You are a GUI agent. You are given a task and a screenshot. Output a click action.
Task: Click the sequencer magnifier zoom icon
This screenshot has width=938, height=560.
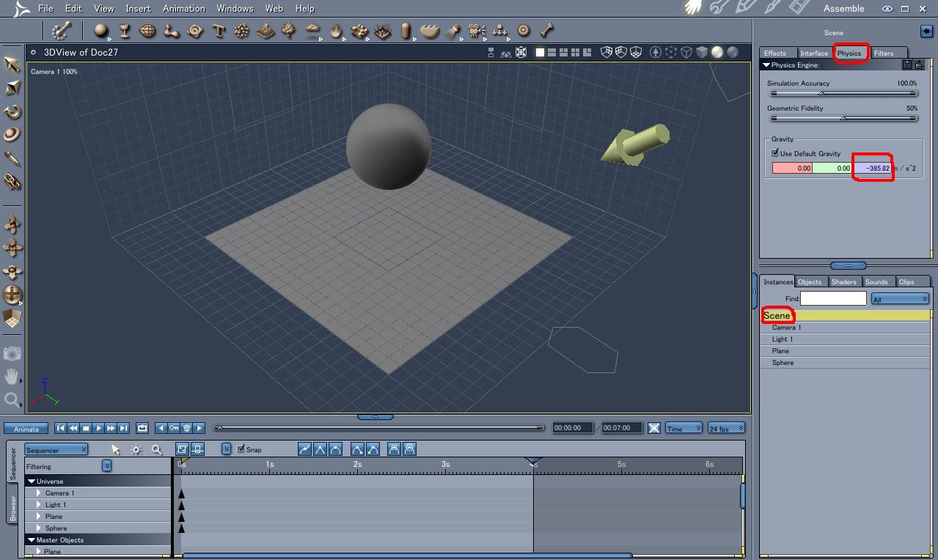(156, 449)
